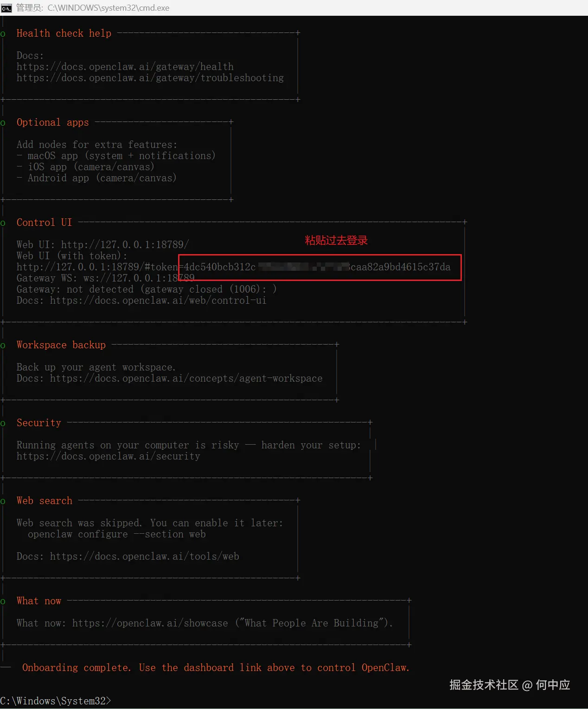
Task: Click the C:\Windows\System32> command prompt
Action: point(56,701)
